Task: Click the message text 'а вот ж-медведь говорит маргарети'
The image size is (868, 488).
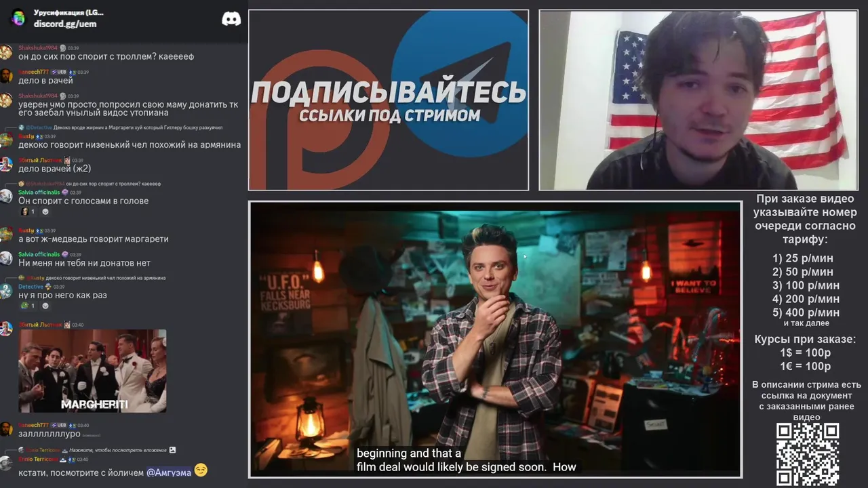Action: [94, 239]
